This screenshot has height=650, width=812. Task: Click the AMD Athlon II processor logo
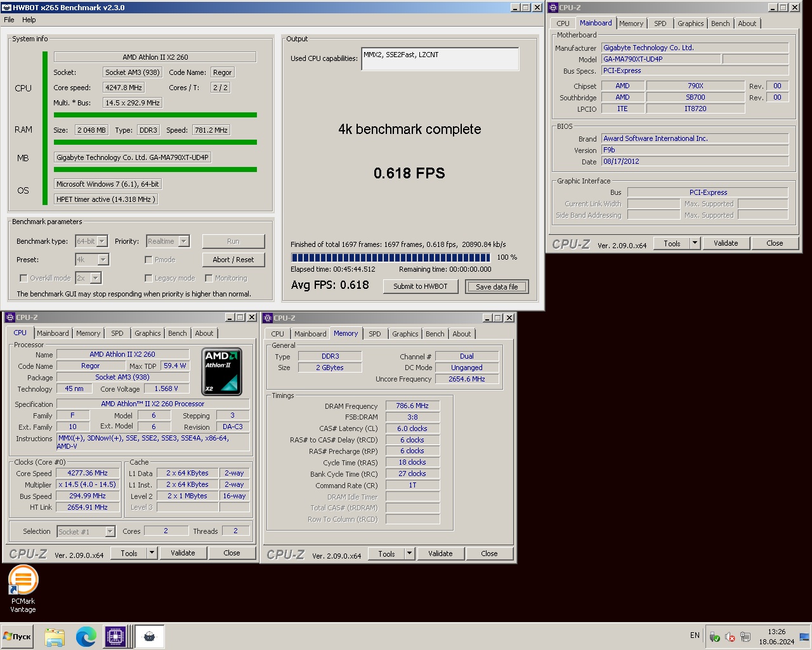pyautogui.click(x=221, y=371)
